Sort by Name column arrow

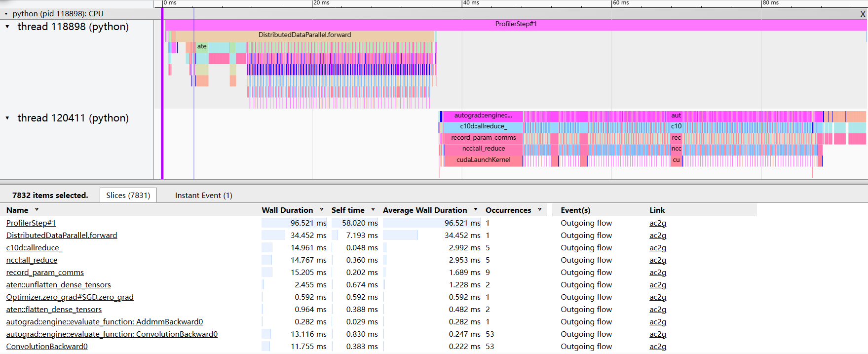click(37, 210)
